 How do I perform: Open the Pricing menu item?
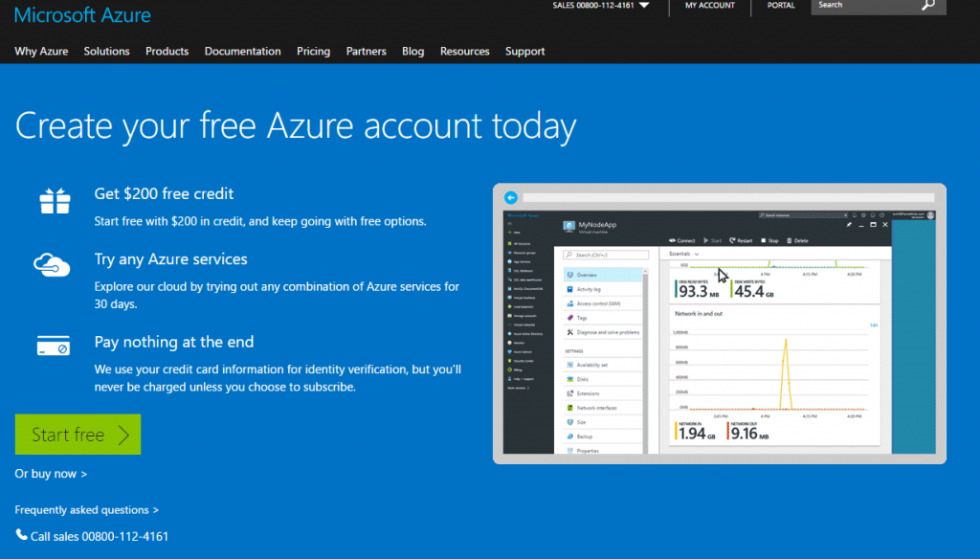click(x=313, y=52)
